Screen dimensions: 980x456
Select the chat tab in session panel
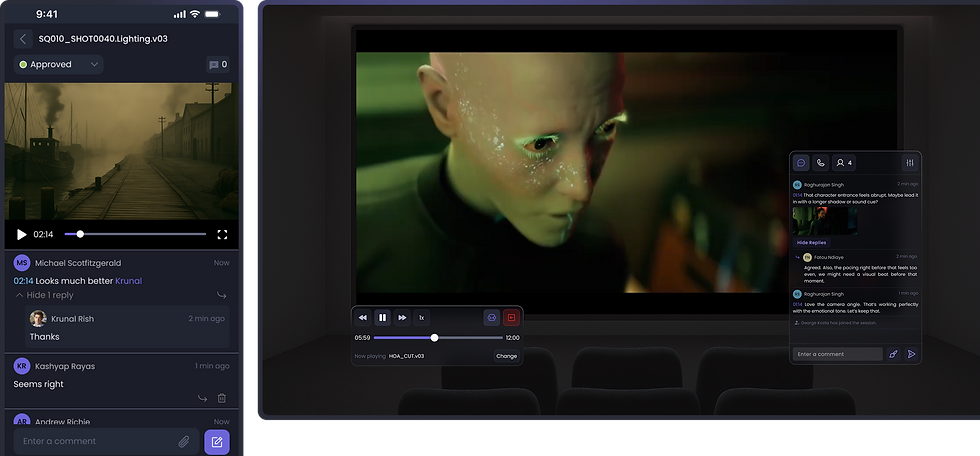click(801, 163)
